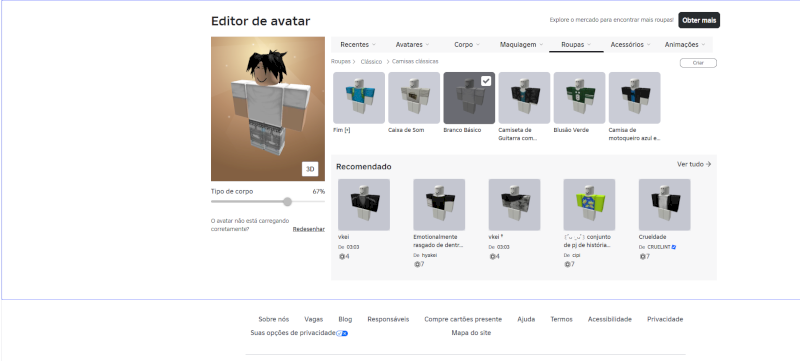800x361 pixels.
Task: Open the recommended vkei ° shirt
Action: 514,204
